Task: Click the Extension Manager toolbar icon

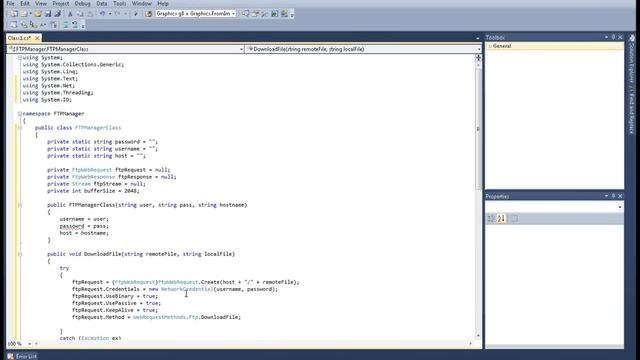Action: tap(284, 14)
